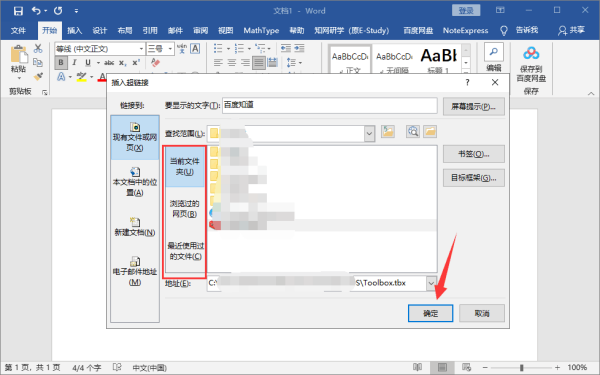This screenshot has width=600, height=375.
Task: Click the browse the web icon in dialog
Action: [x=413, y=132]
